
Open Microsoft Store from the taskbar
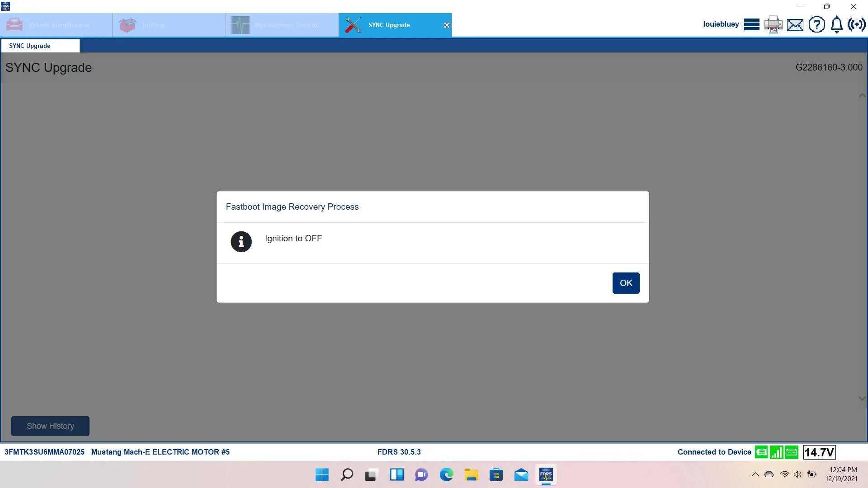[496, 475]
